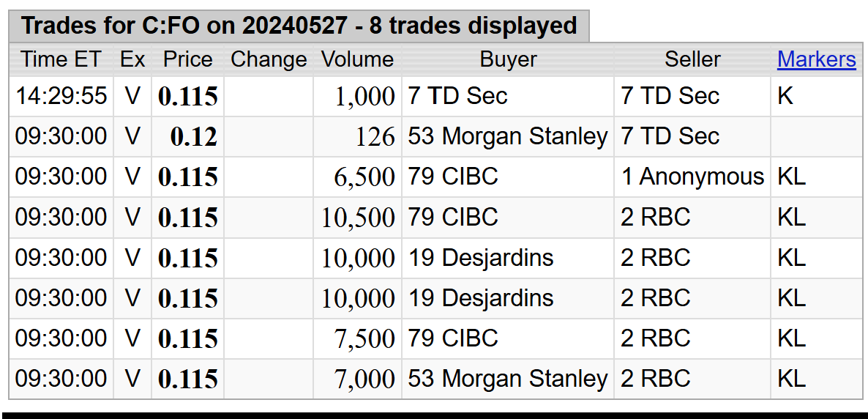This screenshot has height=419, width=868.
Task: Click the Price column header
Action: pyautogui.click(x=187, y=59)
